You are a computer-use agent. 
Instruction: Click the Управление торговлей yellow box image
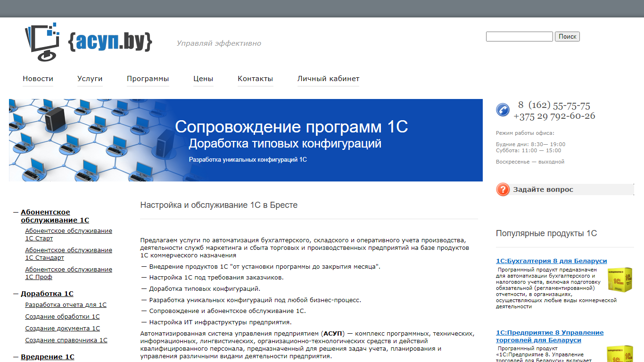pyautogui.click(x=619, y=354)
